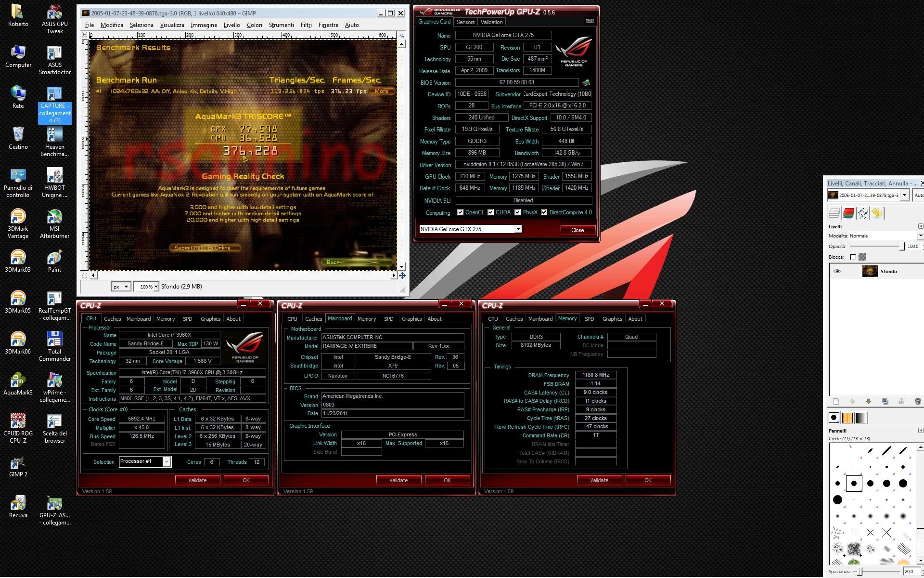Open the Channels tab icon in GIMP dock
Image resolution: width=924 pixels, height=578 pixels.
pyautogui.click(x=848, y=213)
